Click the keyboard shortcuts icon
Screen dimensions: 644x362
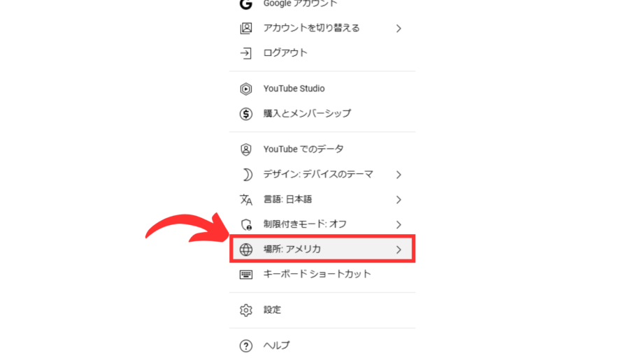(x=245, y=275)
